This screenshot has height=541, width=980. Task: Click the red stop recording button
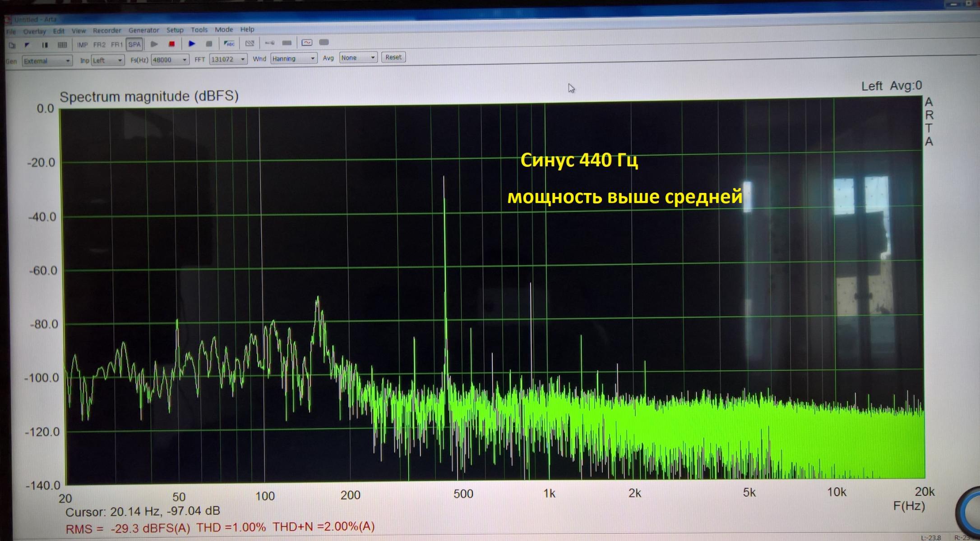tap(171, 44)
